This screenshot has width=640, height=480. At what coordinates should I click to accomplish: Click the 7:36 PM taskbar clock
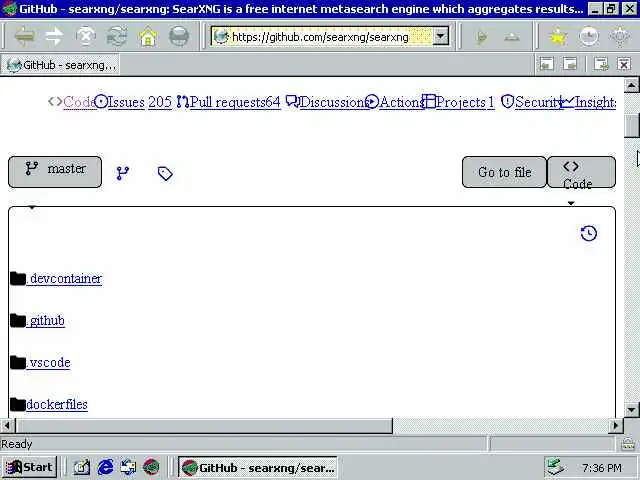(x=602, y=467)
